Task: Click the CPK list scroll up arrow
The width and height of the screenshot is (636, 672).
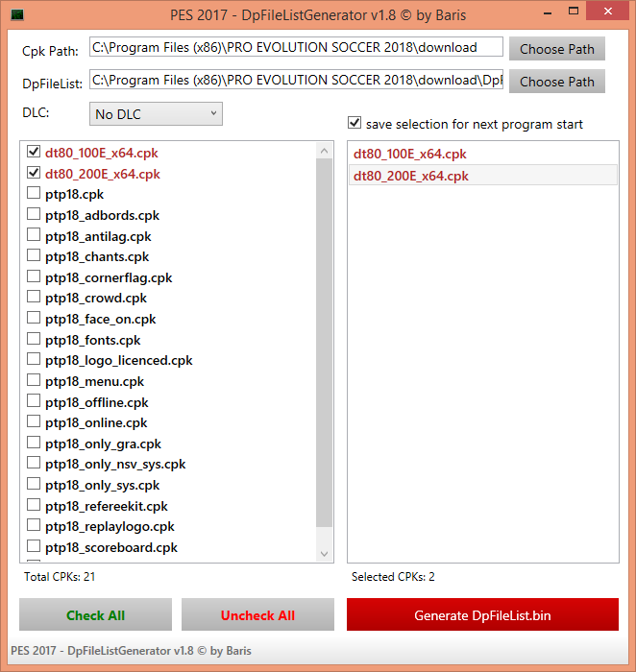Action: pyautogui.click(x=324, y=151)
